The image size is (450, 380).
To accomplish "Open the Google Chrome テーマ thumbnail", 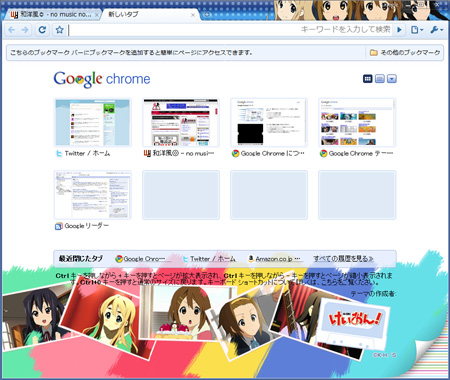I will click(x=357, y=122).
